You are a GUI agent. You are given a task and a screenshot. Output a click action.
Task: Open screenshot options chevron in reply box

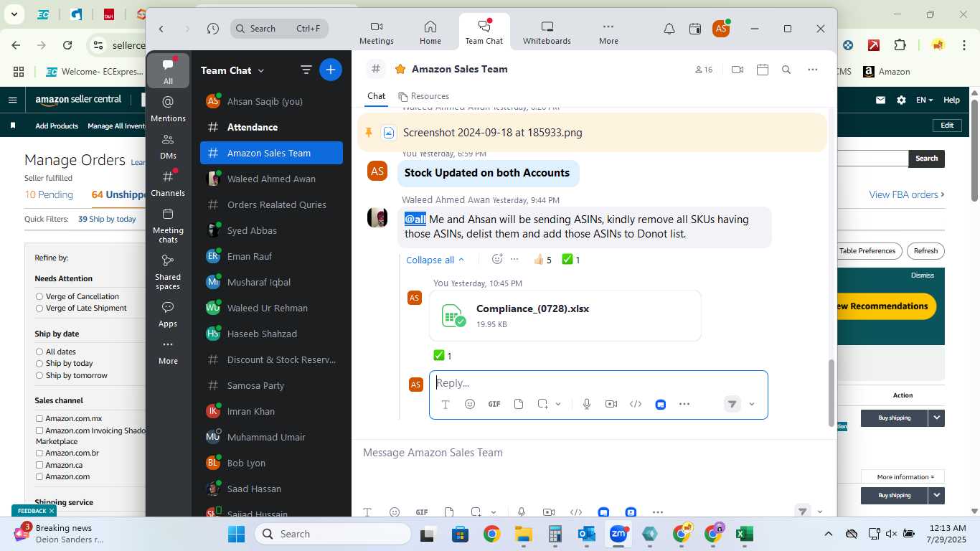(x=558, y=404)
